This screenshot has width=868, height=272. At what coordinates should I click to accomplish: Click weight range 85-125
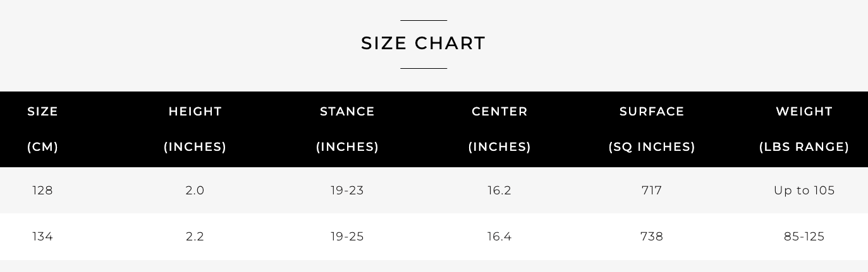tap(804, 237)
